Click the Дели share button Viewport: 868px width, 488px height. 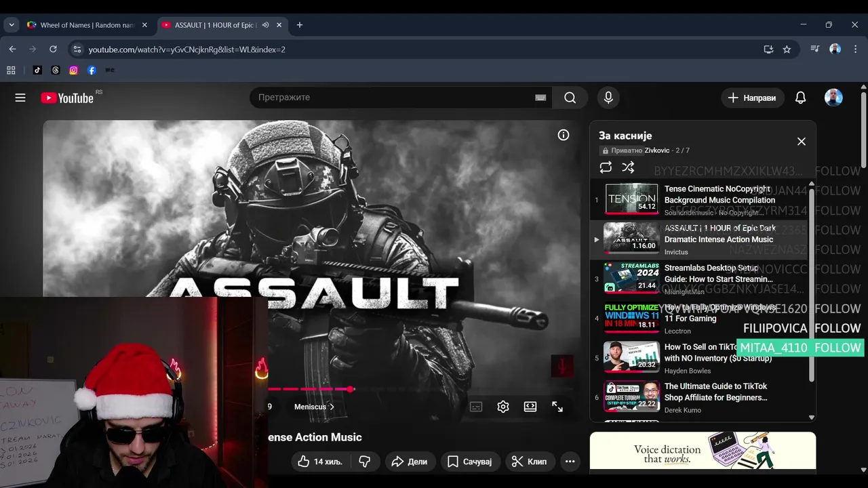pyautogui.click(x=410, y=462)
